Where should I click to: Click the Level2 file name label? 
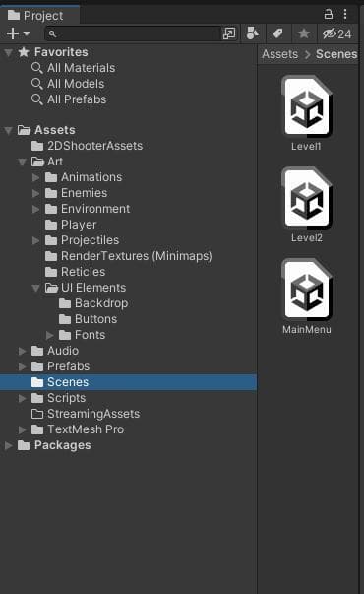coord(307,238)
